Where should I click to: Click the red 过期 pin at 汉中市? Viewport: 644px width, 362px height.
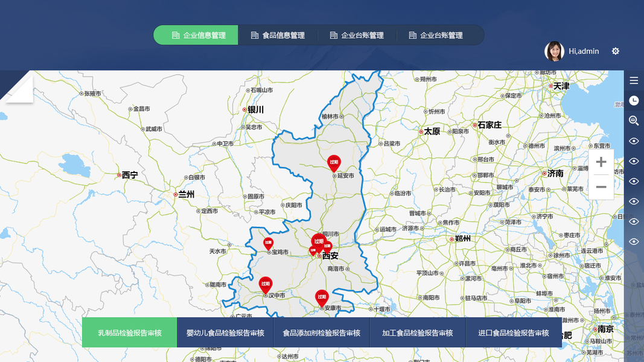(266, 285)
